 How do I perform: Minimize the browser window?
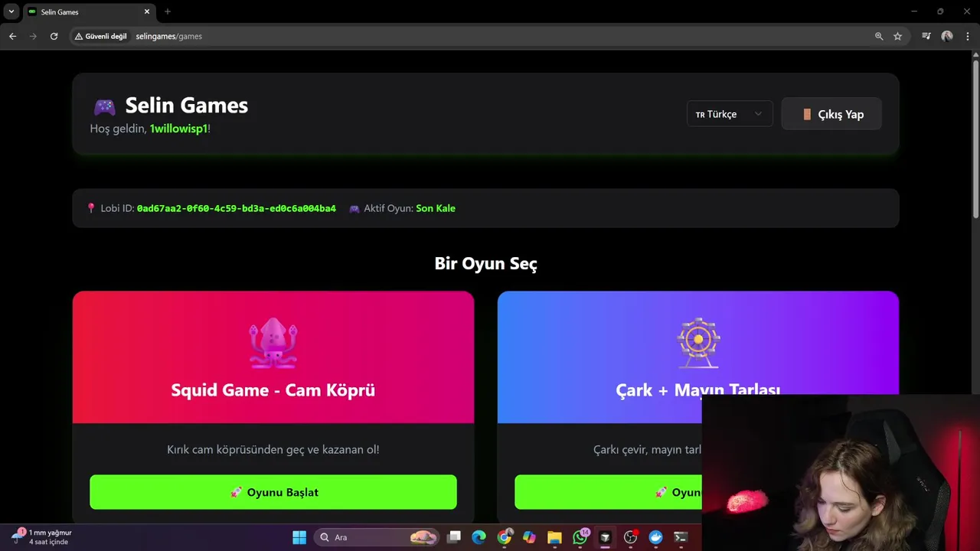(x=914, y=11)
